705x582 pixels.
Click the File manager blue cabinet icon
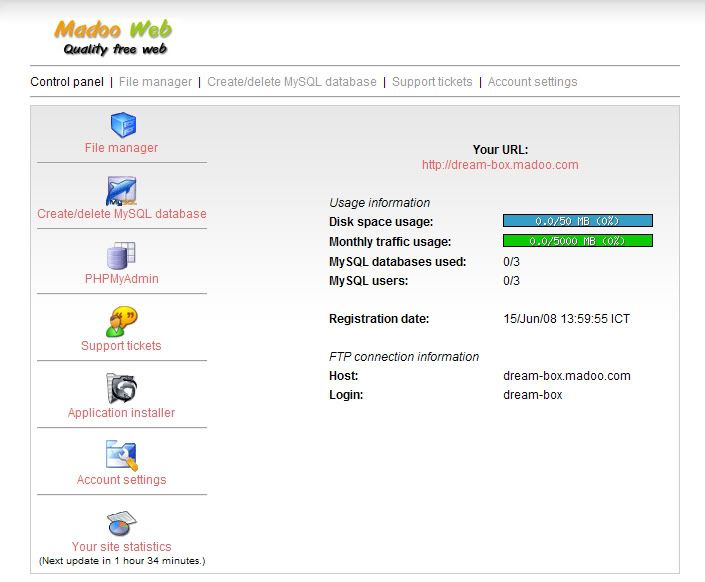click(123, 125)
